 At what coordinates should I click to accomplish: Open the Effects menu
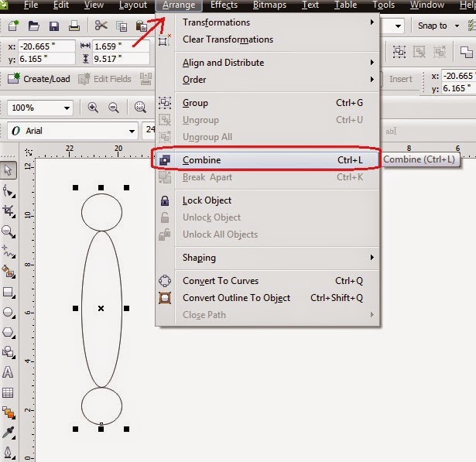pos(224,5)
